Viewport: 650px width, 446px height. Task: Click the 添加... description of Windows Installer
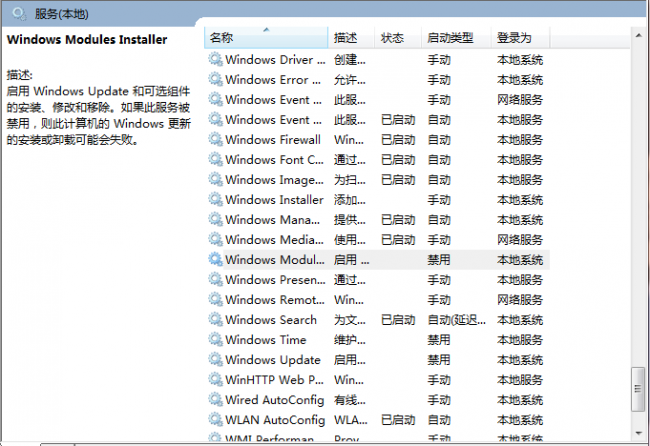[350, 200]
